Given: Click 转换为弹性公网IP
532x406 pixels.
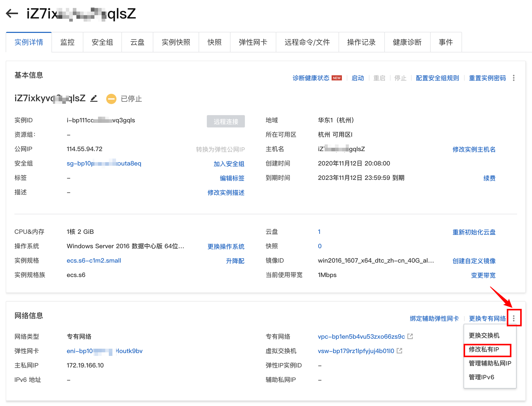Looking at the screenshot, I should pos(220,149).
